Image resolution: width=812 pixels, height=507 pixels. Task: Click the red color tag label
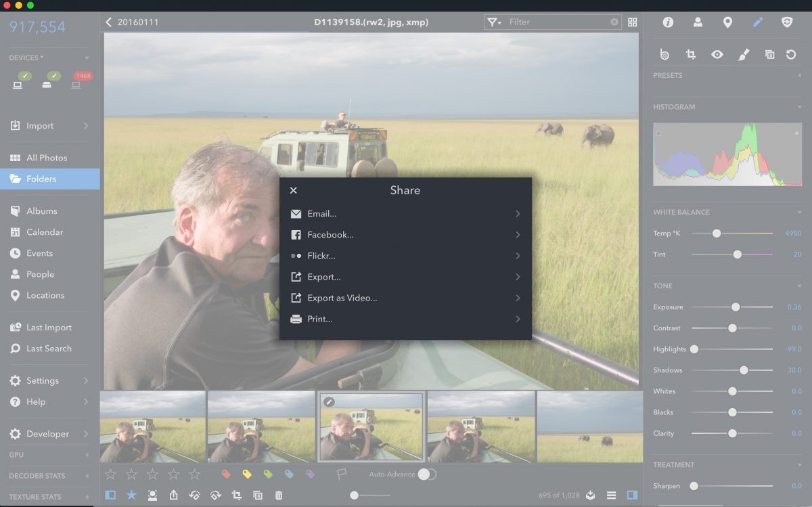pos(226,475)
